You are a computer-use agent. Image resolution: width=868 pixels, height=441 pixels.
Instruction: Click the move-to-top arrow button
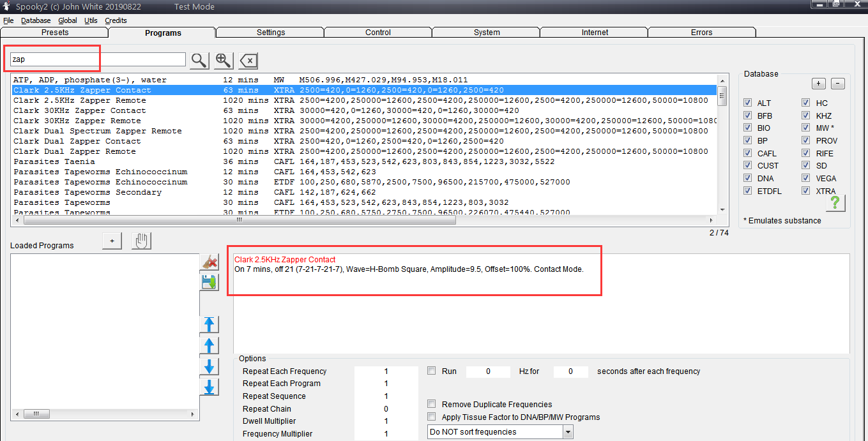pyautogui.click(x=209, y=324)
